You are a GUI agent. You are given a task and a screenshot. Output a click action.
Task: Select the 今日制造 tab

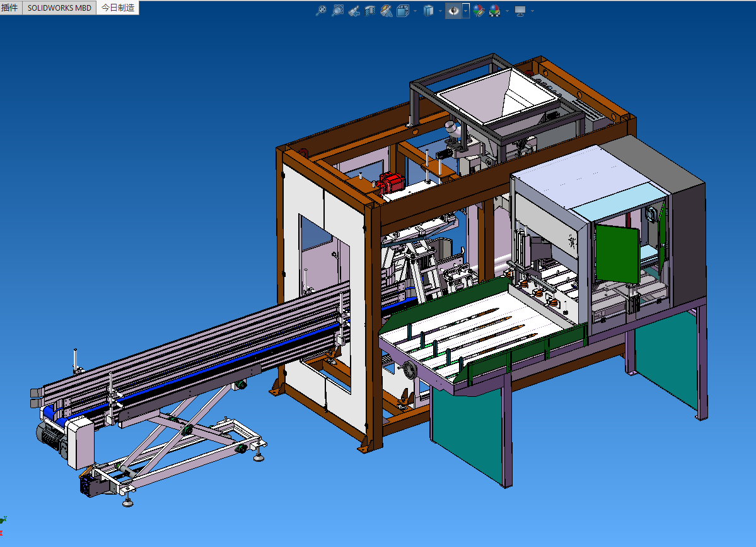tap(117, 8)
